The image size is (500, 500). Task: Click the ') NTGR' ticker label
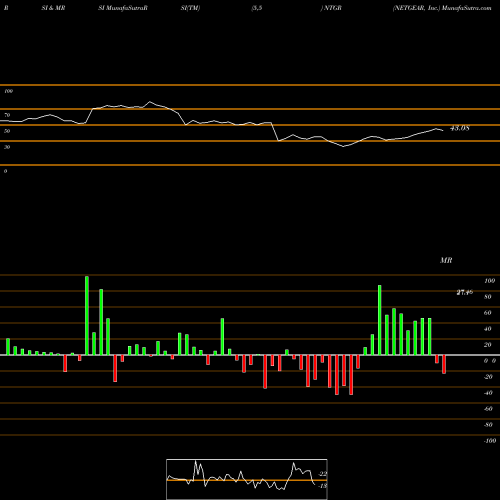coord(331,8)
